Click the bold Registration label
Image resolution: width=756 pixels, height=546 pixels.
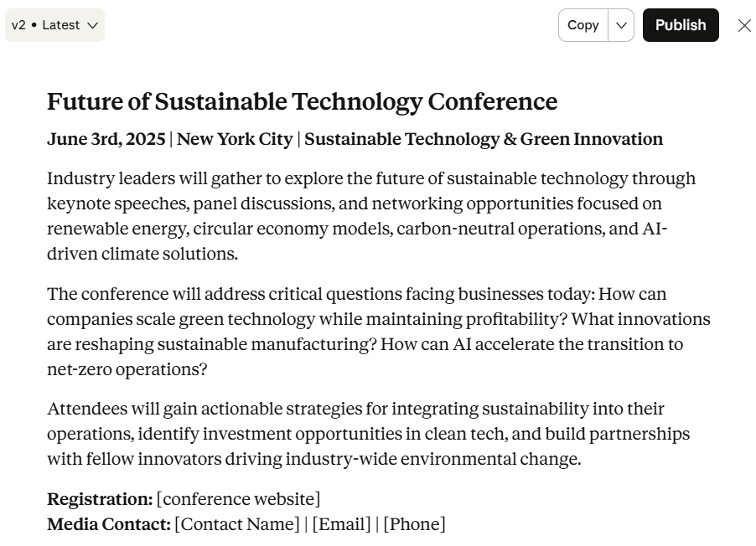pos(100,499)
